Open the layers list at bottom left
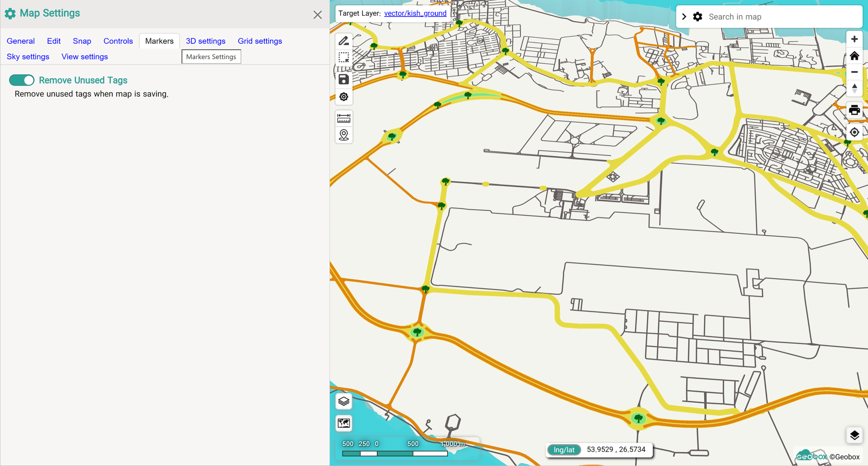 coord(343,401)
